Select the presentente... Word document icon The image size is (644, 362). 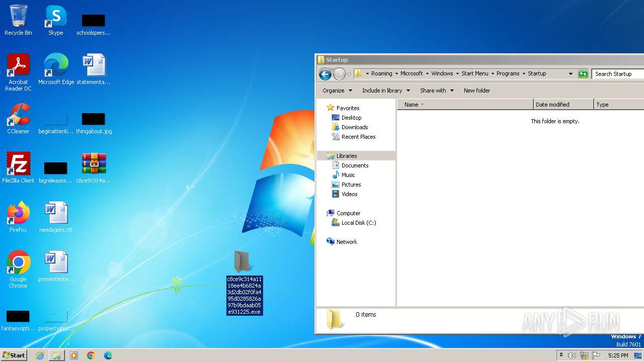(56, 266)
